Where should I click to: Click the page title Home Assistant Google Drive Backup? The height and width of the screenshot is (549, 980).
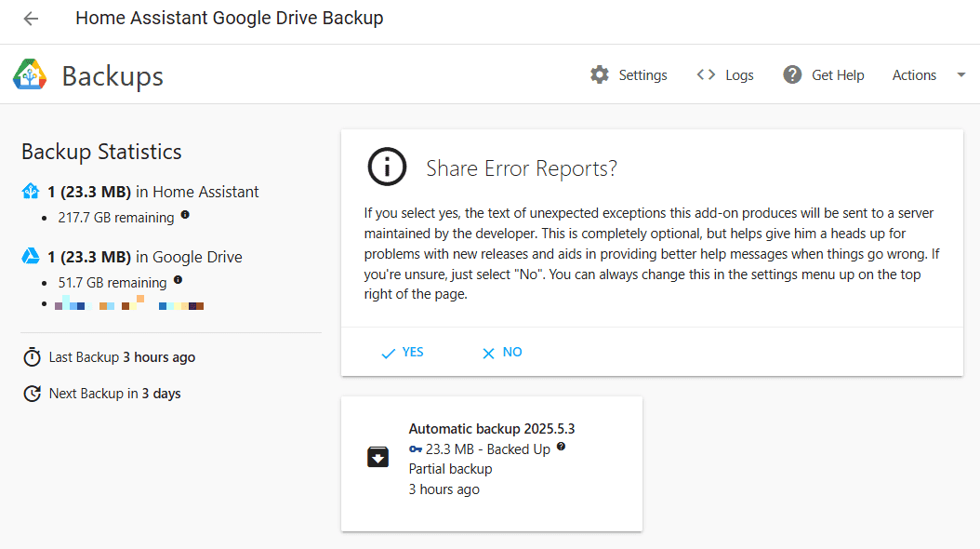tap(230, 18)
